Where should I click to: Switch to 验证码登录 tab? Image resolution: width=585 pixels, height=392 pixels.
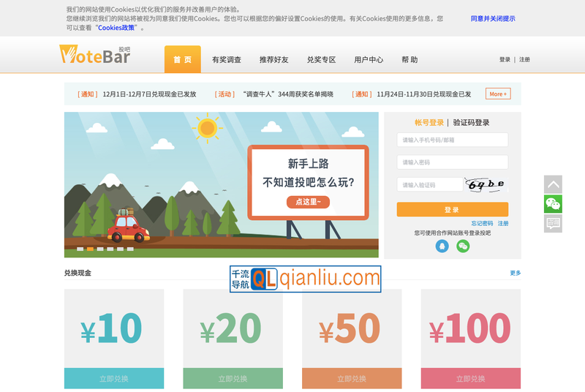point(471,123)
